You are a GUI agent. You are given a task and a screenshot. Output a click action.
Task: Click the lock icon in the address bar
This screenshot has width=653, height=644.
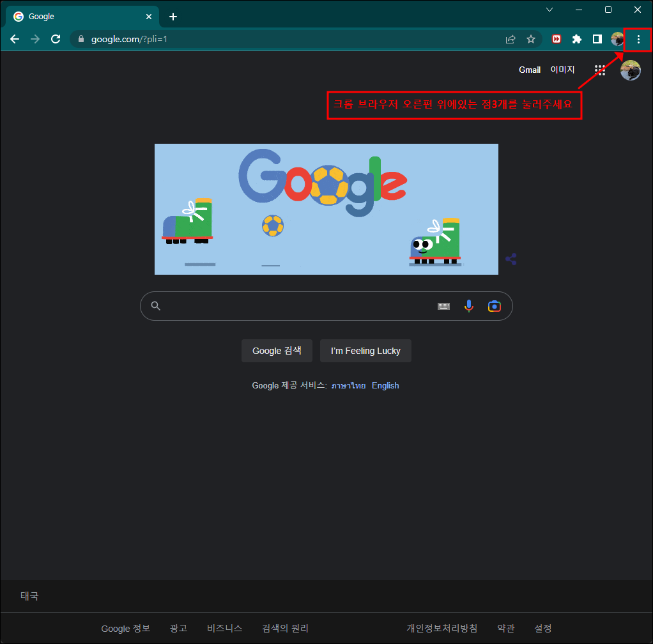81,39
